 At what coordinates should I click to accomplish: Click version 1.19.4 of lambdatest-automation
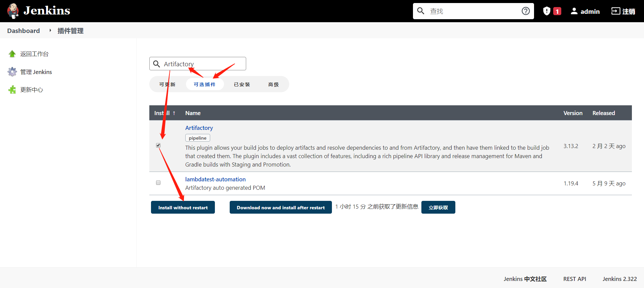point(571,183)
